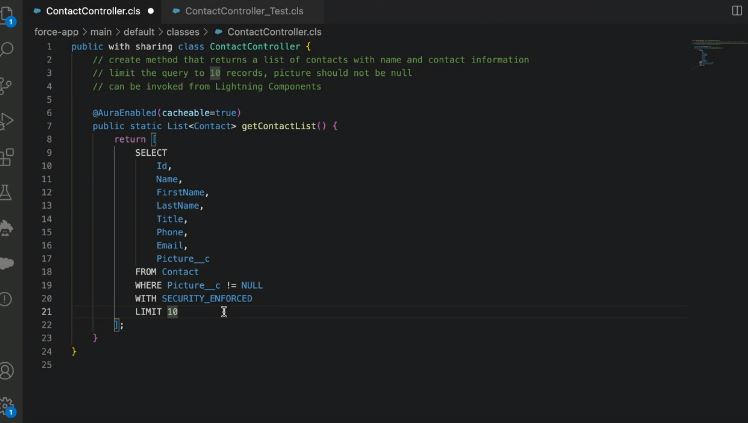Open the Run and Debug view
748x423 pixels.
point(7,121)
